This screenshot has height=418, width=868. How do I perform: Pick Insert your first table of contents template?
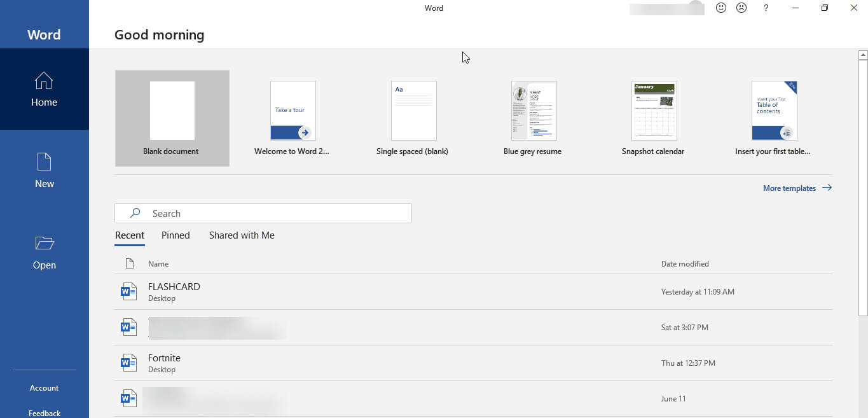pos(773,118)
